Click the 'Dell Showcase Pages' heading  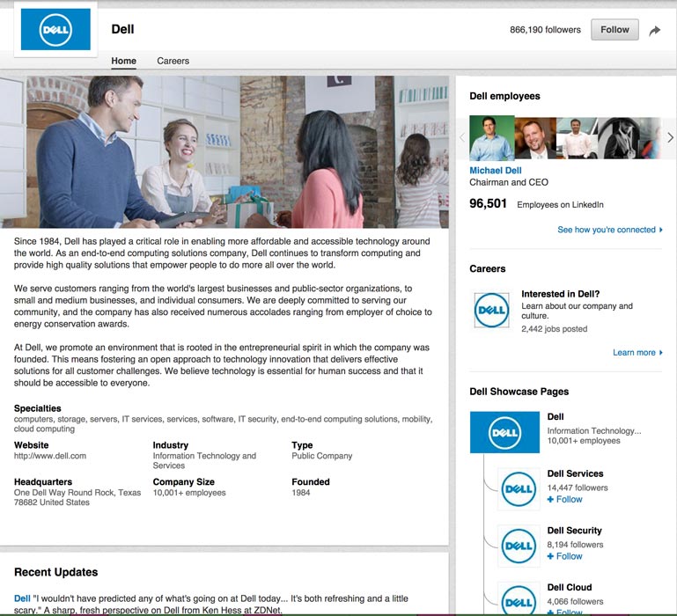point(519,392)
